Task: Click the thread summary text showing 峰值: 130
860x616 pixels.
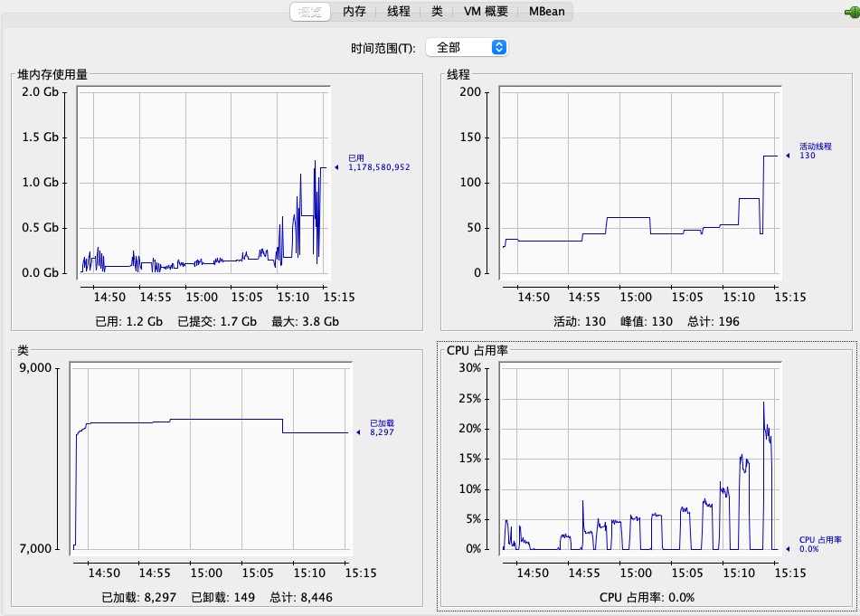Action: (x=649, y=321)
